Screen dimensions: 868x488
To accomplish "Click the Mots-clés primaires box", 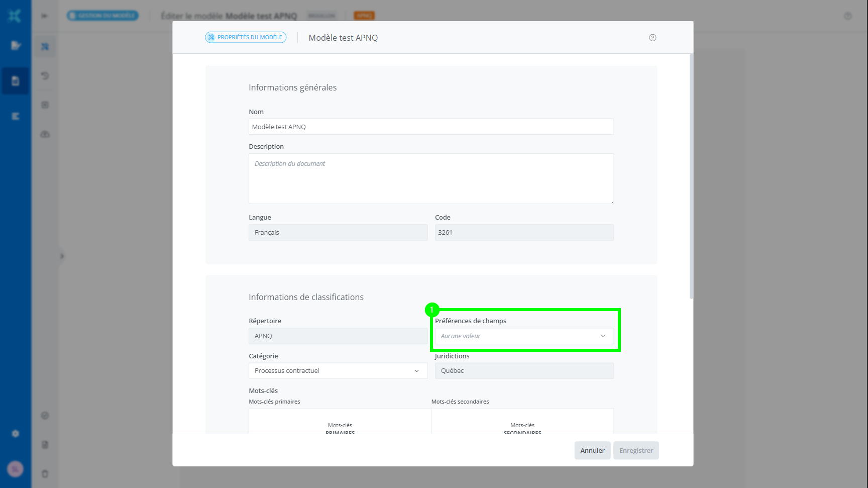I will pyautogui.click(x=340, y=421).
